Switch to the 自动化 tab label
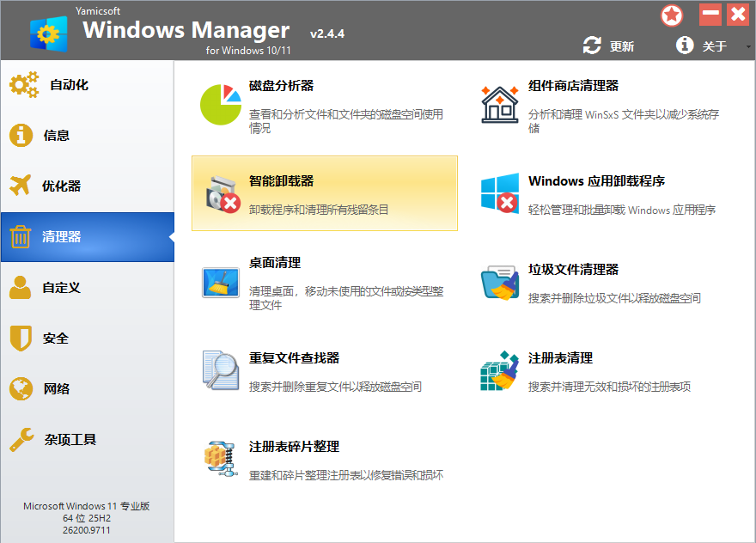 [70, 85]
